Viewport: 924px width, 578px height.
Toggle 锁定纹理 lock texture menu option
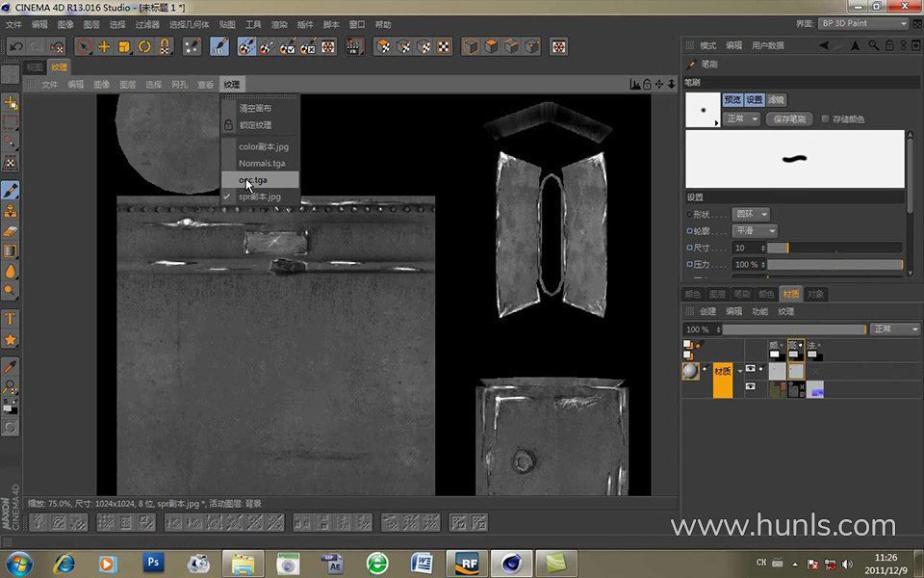click(x=255, y=125)
